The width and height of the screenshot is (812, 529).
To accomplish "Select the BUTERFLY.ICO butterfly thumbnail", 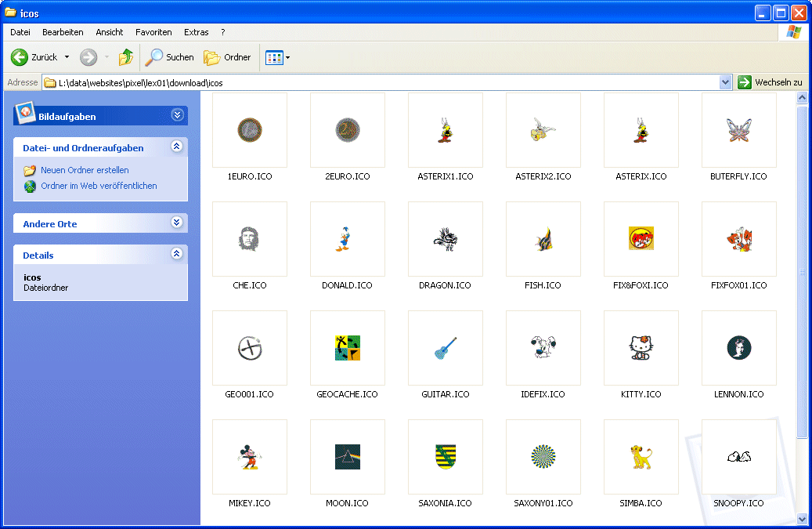I will click(x=739, y=130).
